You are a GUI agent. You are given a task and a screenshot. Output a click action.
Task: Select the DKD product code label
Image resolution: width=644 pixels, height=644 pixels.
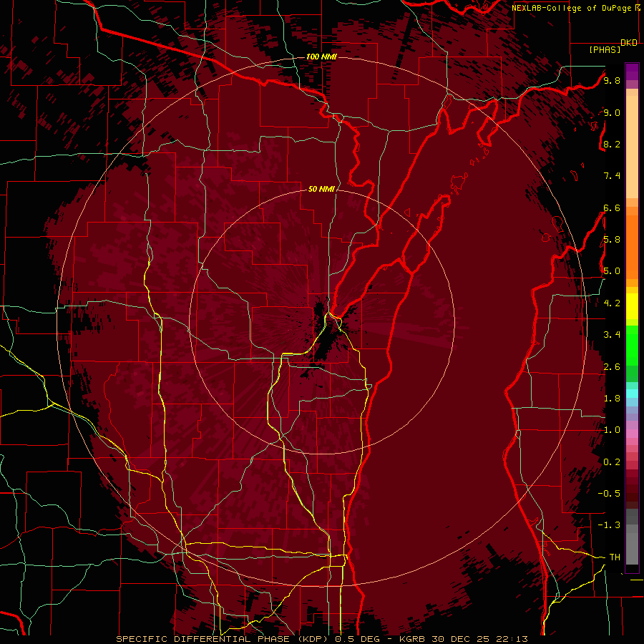628,43
